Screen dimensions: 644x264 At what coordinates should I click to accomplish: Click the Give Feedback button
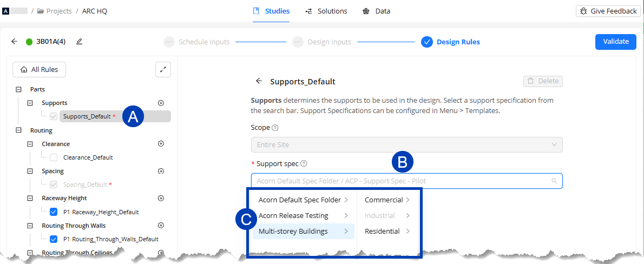(608, 11)
